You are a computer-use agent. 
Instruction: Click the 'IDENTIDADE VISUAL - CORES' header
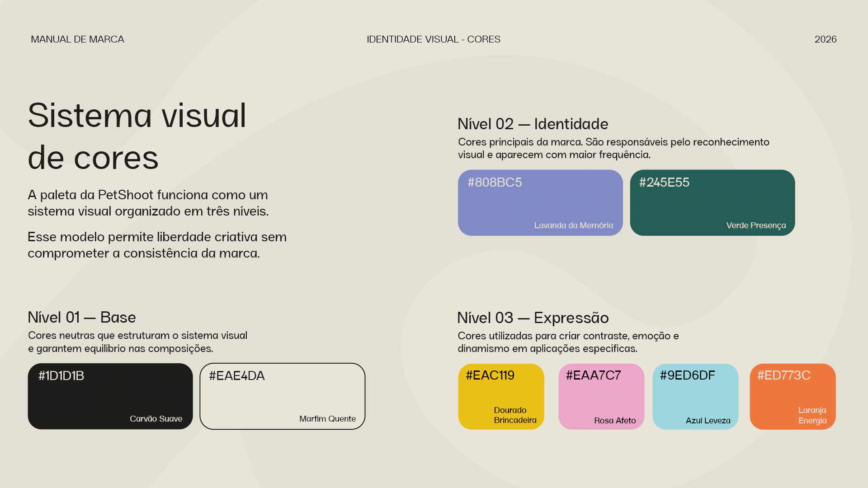click(x=434, y=39)
